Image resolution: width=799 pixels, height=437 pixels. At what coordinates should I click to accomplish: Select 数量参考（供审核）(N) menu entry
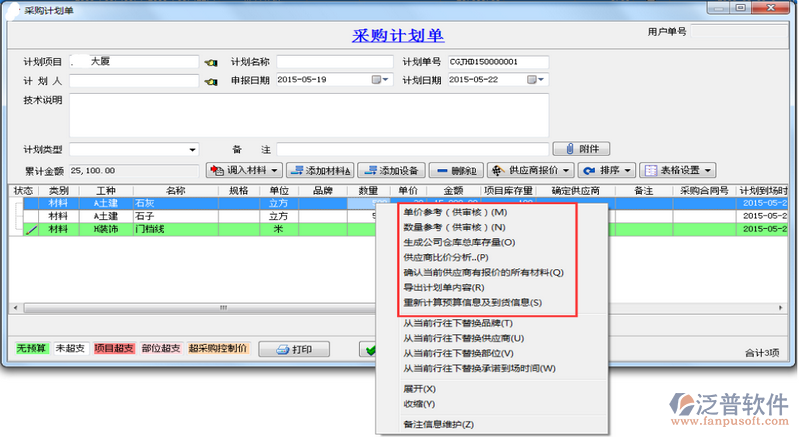click(454, 227)
